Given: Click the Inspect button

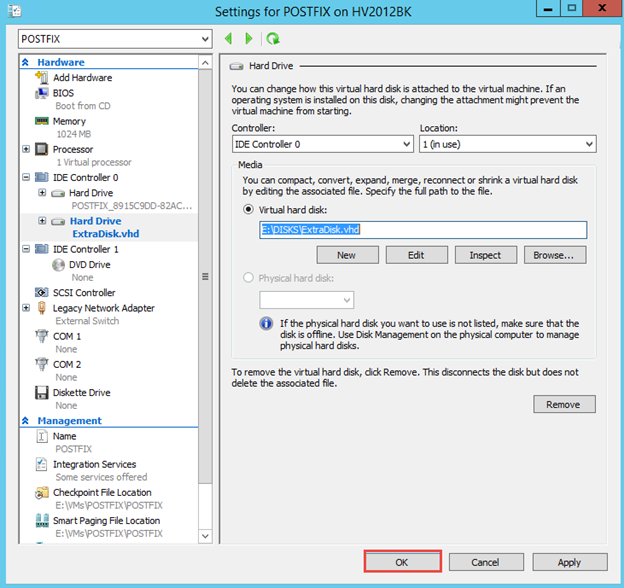Looking at the screenshot, I should [x=486, y=255].
